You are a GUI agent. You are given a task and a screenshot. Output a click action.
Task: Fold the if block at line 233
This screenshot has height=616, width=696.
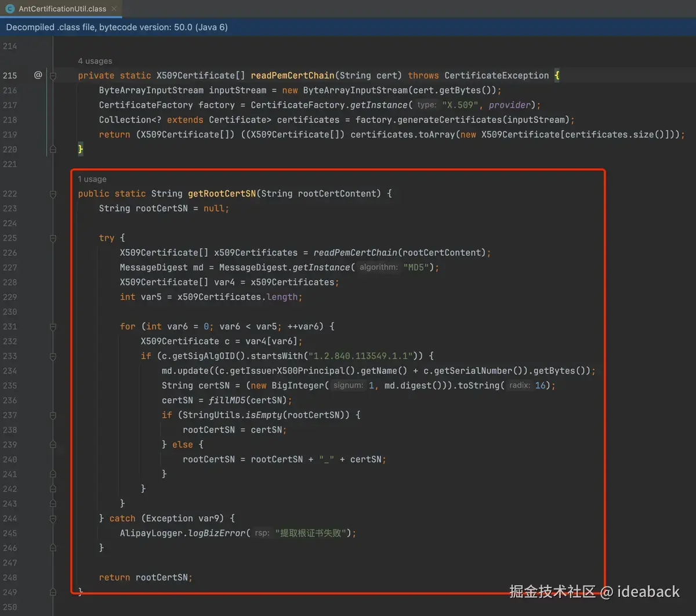pyautogui.click(x=53, y=356)
